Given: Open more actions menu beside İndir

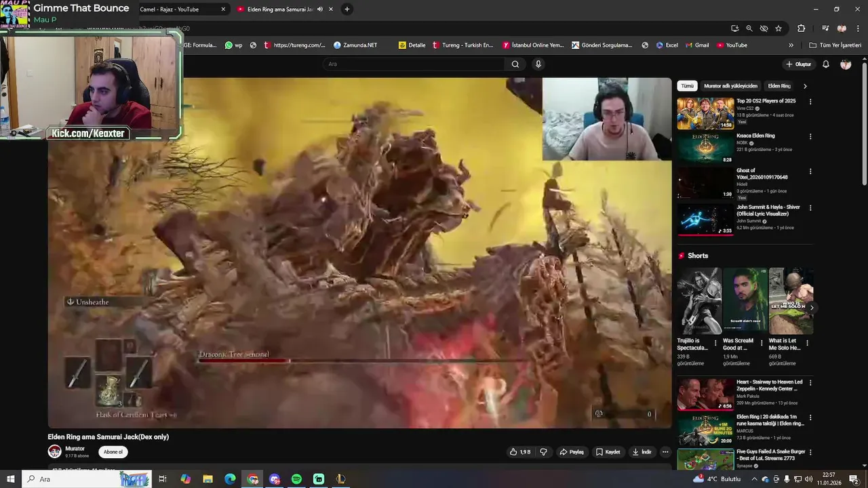Looking at the screenshot, I should pos(665,452).
